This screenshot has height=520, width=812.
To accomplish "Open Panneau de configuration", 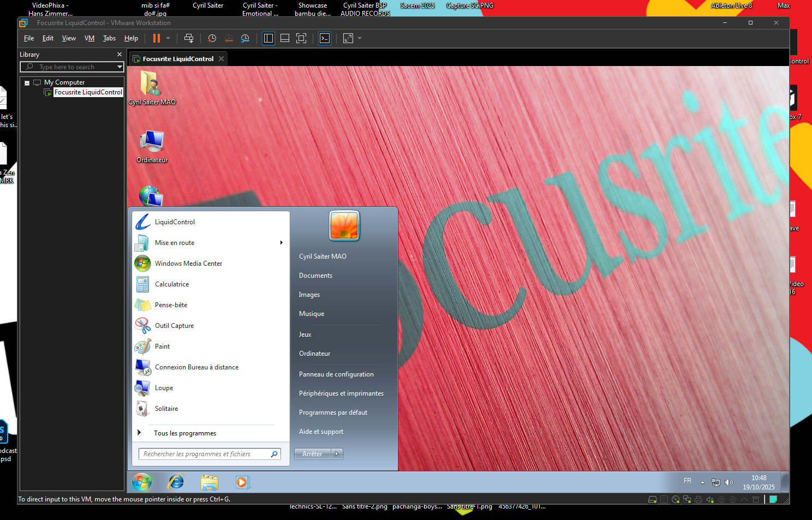I will (x=337, y=374).
